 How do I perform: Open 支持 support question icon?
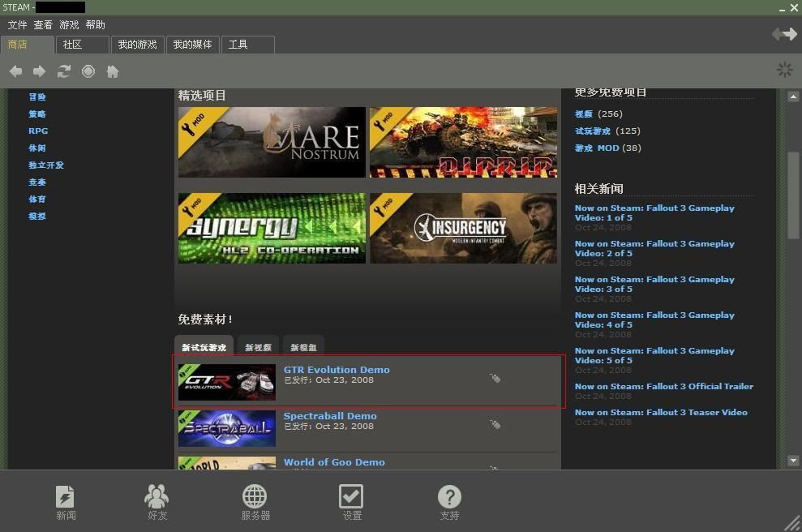pos(449,503)
